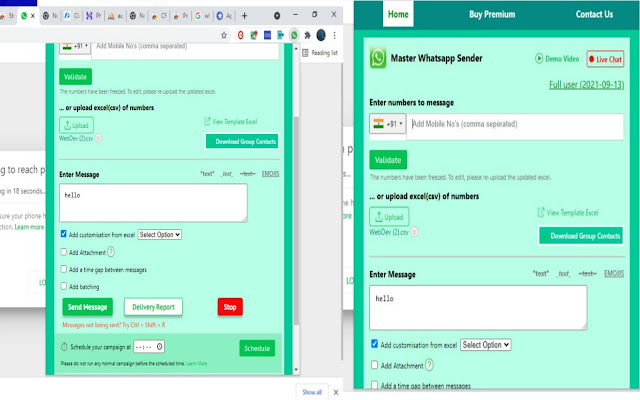Bookmark this page with the star icon

(224, 36)
